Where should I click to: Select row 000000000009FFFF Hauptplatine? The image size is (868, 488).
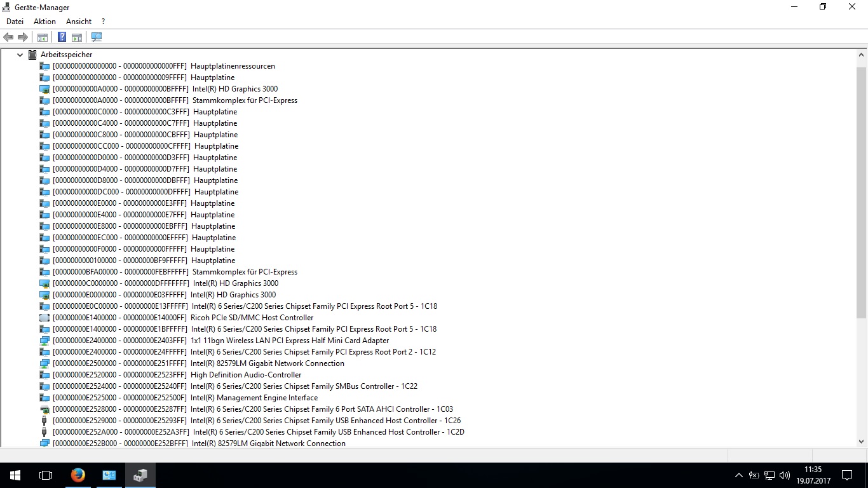pos(144,78)
